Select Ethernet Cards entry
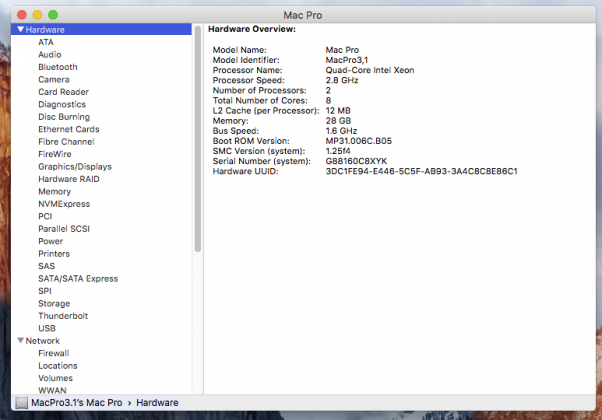This screenshot has height=420, width=602. pyautogui.click(x=69, y=129)
